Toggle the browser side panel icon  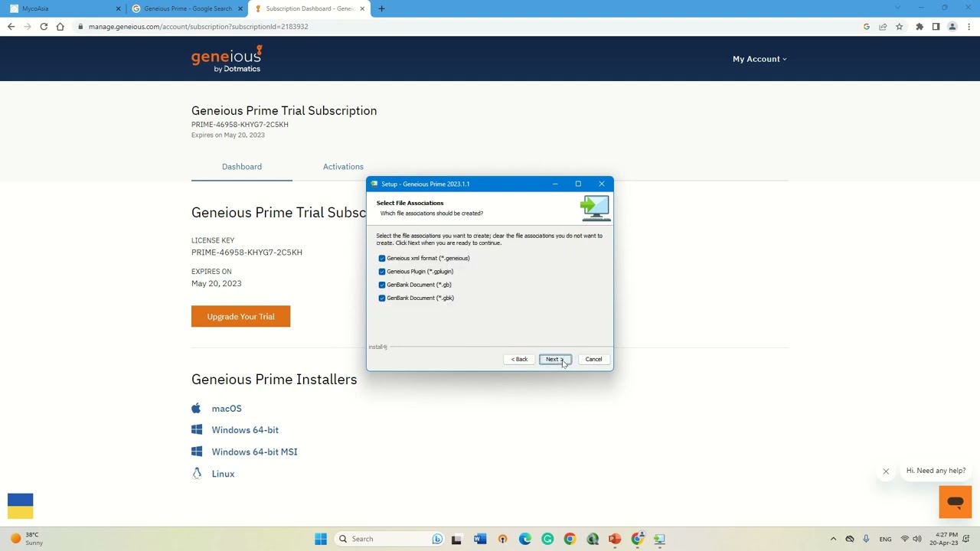[936, 27]
